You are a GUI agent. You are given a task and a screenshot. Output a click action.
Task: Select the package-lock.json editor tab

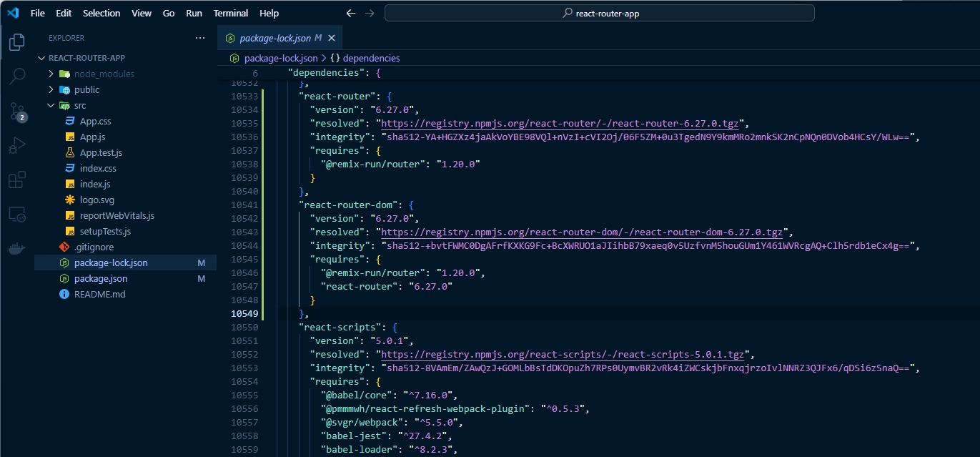[x=281, y=38]
